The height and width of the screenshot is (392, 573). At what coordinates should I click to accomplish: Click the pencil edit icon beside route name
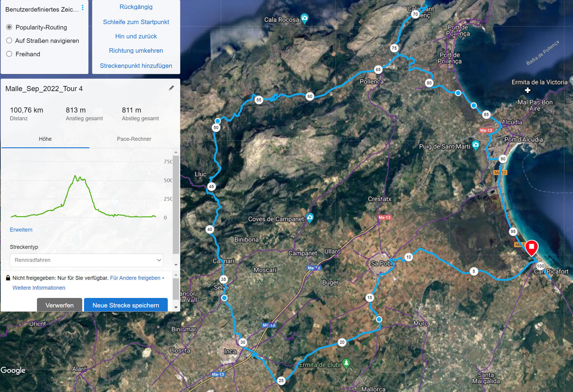pos(171,88)
